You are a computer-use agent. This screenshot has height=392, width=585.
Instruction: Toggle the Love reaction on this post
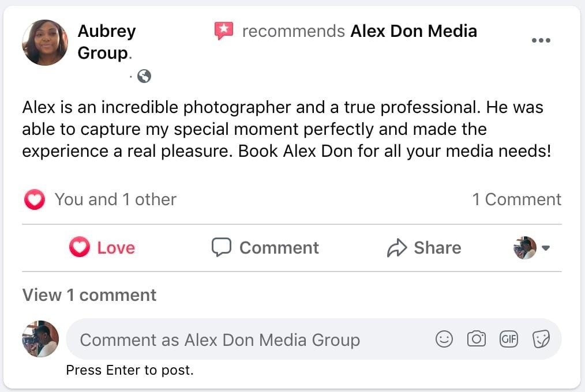(102, 248)
